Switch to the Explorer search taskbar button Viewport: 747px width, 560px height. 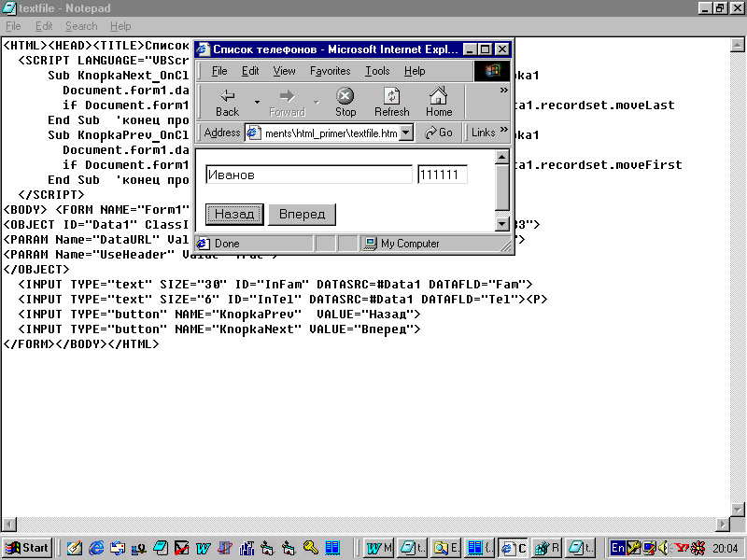(x=446, y=548)
